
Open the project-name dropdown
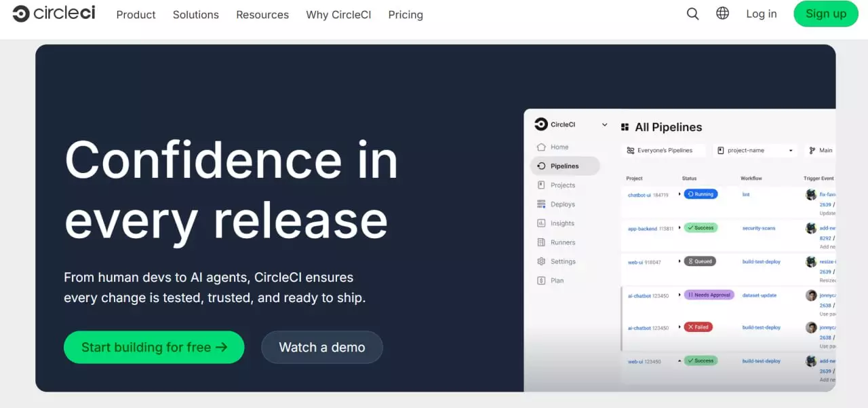754,150
